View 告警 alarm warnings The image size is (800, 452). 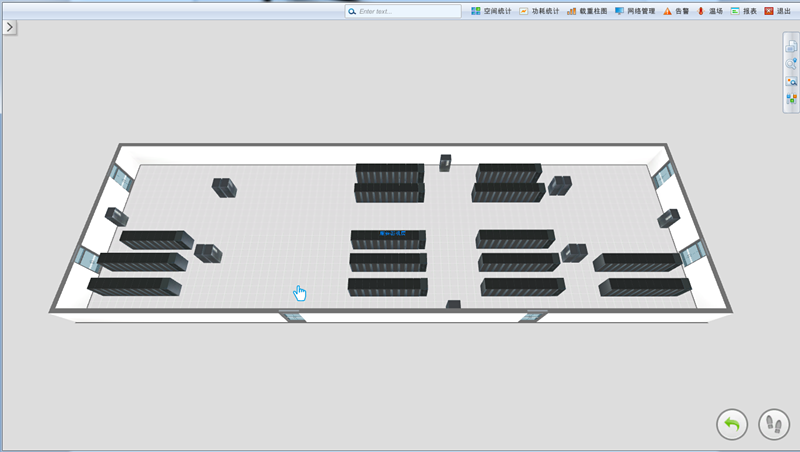point(676,11)
